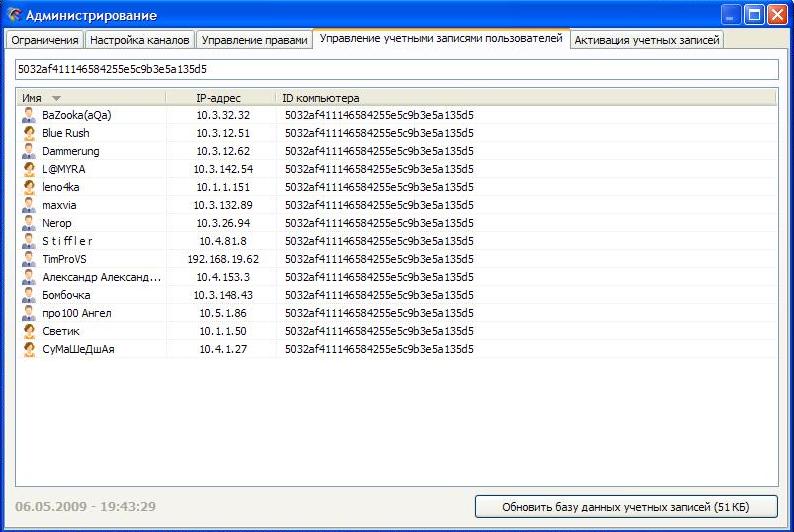Click the avatar icon next to Бомбочка
The image size is (794, 532).
(x=28, y=295)
